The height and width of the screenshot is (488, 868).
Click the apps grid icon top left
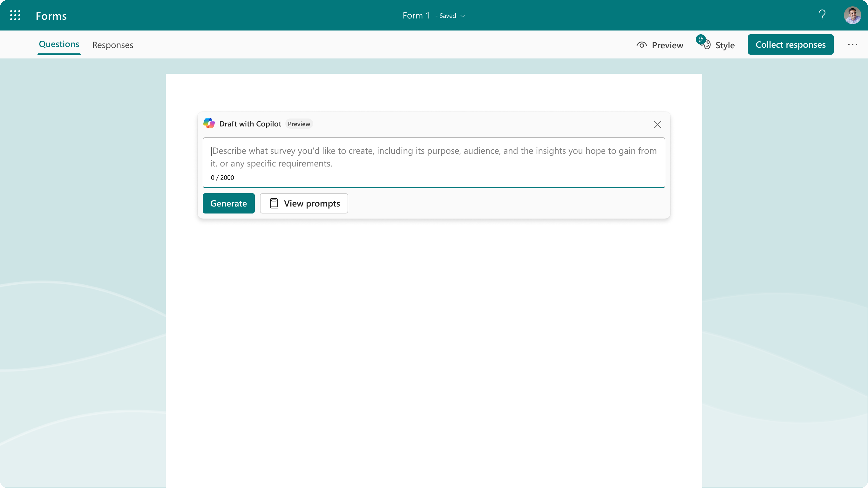[15, 15]
